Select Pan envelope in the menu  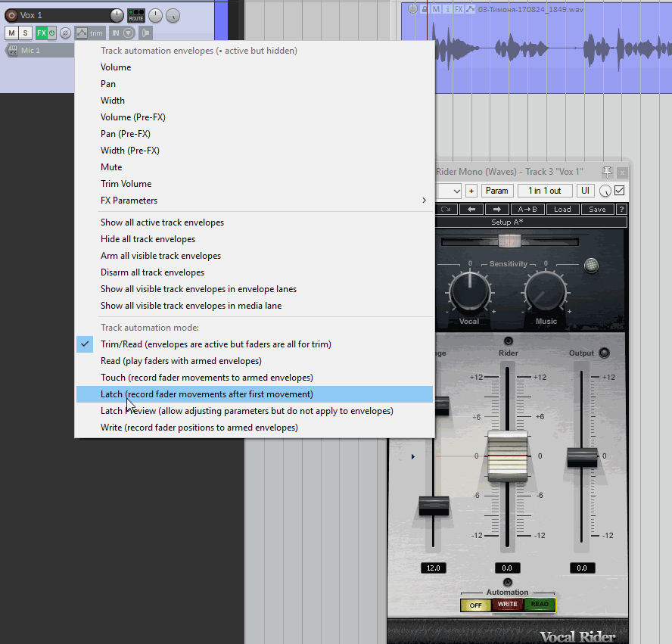254,84
